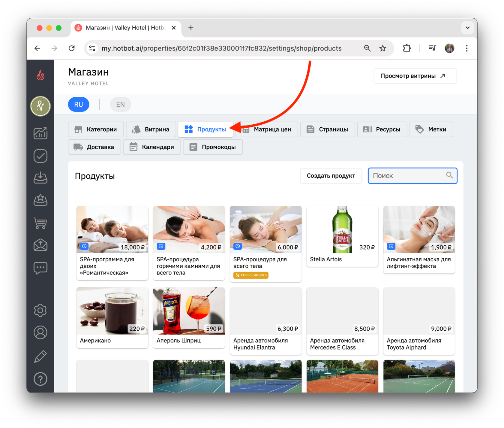Open the Категории tab
Screen dimensions: 504x428
pyautogui.click(x=96, y=129)
